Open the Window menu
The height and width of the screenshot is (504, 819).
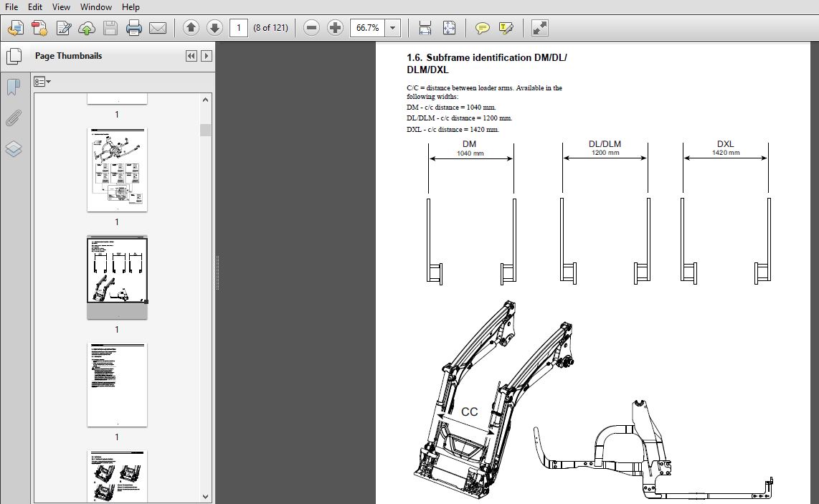click(x=95, y=6)
